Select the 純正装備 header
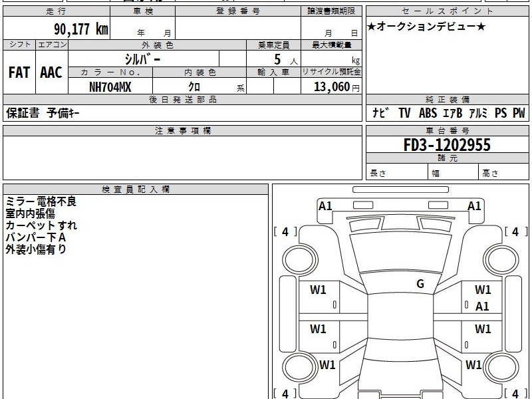Viewport: 532px width, 399px height. tap(447, 99)
